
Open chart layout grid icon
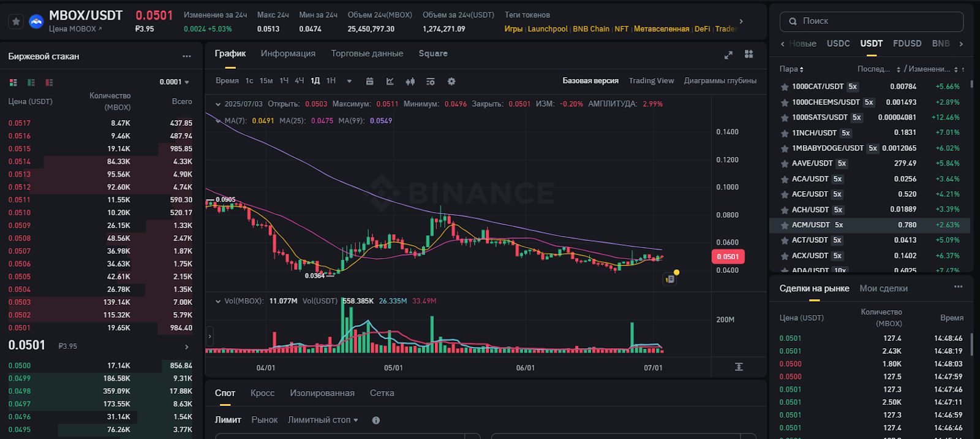[748, 54]
